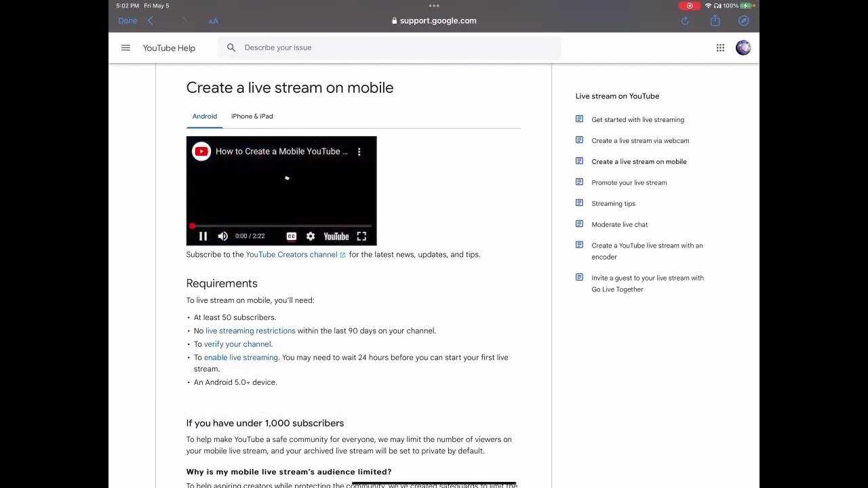Enter fullscreen video mode

[361, 236]
